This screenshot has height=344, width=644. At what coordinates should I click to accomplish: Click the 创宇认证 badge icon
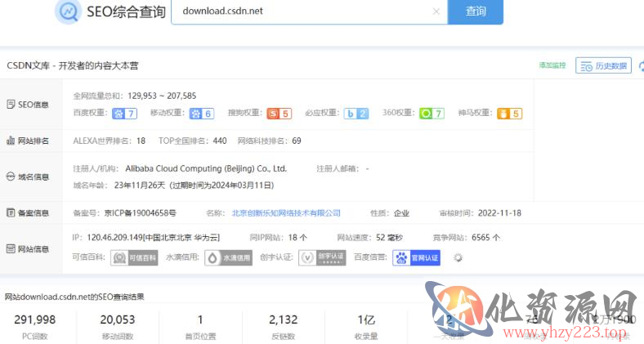tap(322, 257)
